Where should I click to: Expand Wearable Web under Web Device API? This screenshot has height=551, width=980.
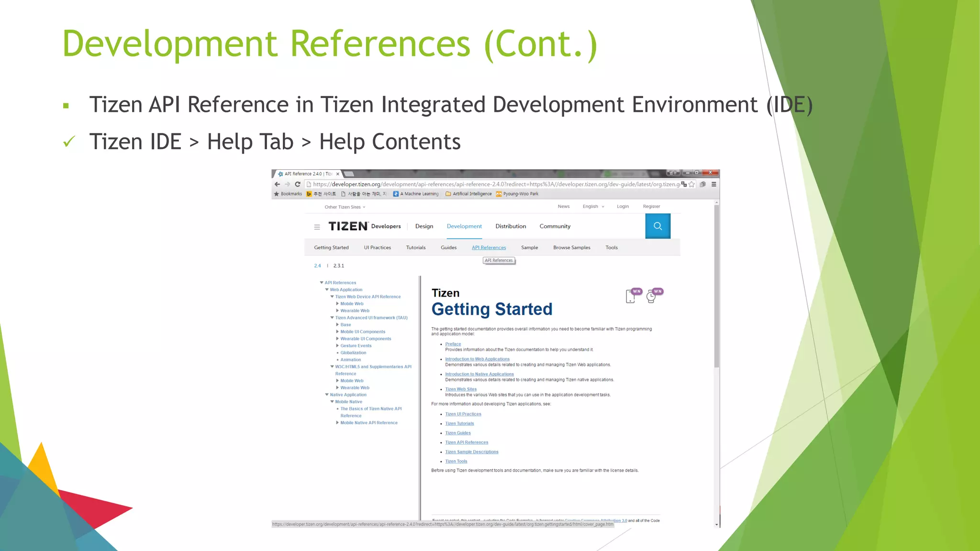click(x=337, y=310)
